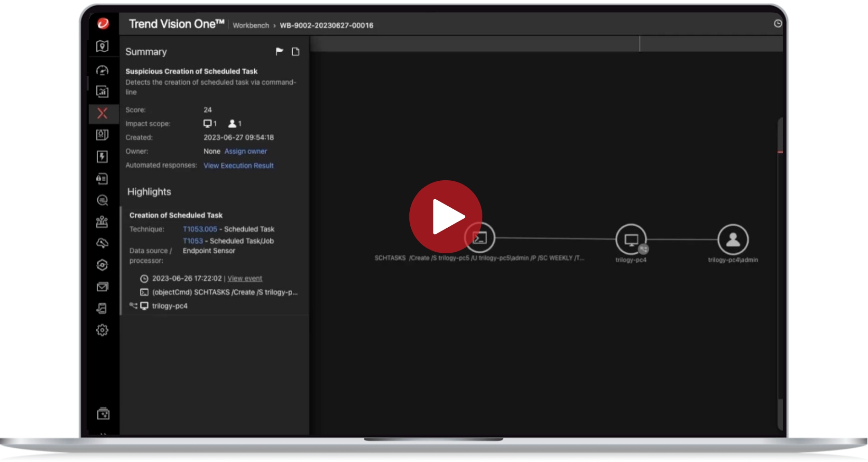
Task: Select the red X XDR sidebar icon
Action: 102,113
